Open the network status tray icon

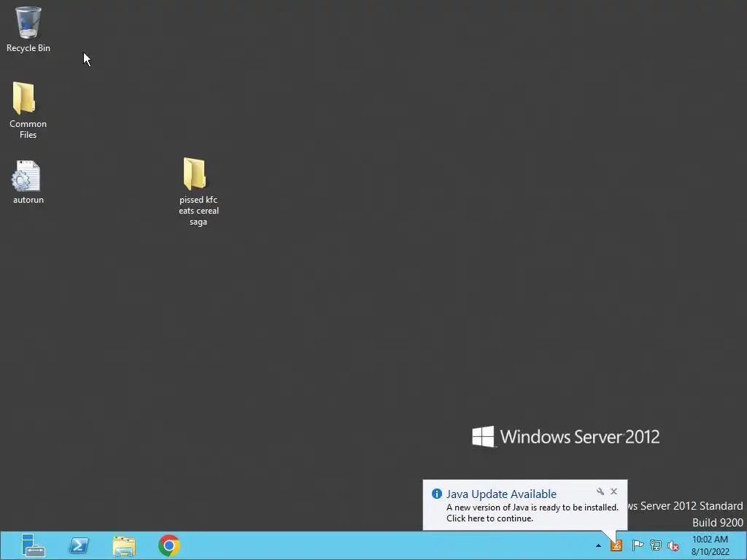pos(656,545)
